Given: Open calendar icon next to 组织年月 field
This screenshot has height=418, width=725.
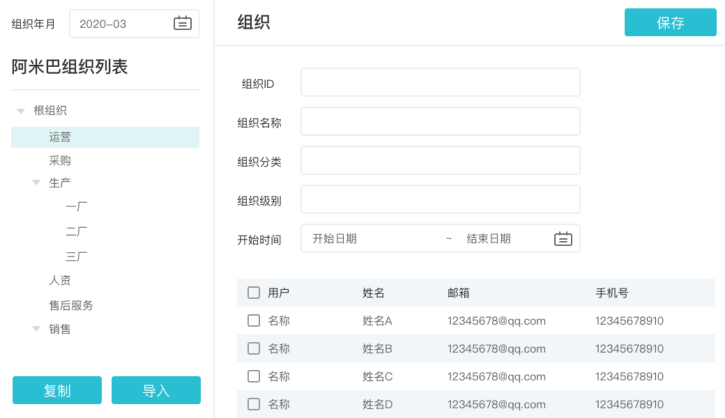Looking at the screenshot, I should pyautogui.click(x=182, y=23).
